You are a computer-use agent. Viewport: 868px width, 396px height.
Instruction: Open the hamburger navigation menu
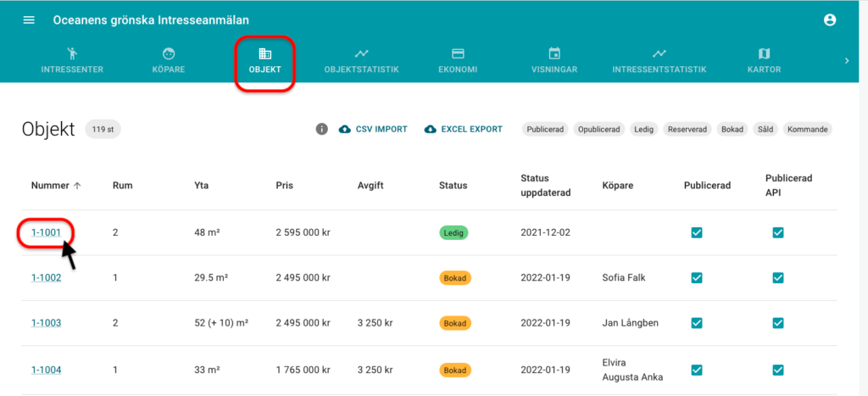coord(29,20)
